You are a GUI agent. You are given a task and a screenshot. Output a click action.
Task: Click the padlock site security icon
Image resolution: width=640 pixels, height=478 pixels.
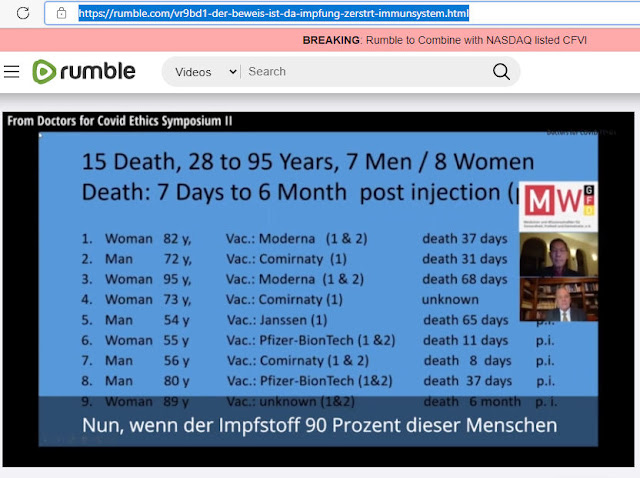pos(61,13)
